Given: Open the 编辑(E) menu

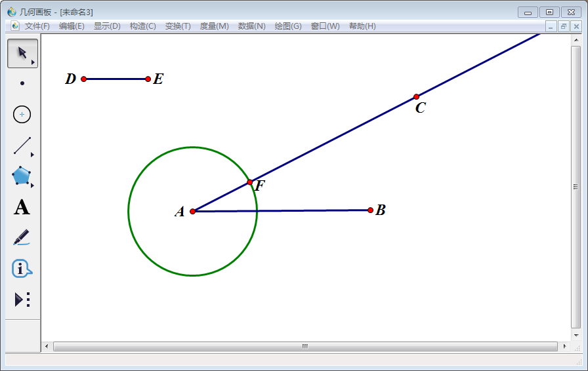Looking at the screenshot, I should (x=72, y=26).
